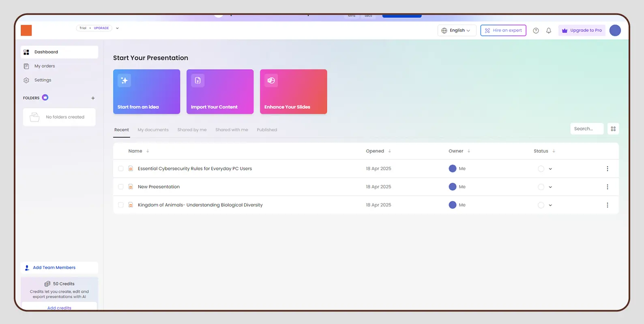Tick the checkbox for New Presentation
The image size is (644, 324).
click(x=121, y=187)
